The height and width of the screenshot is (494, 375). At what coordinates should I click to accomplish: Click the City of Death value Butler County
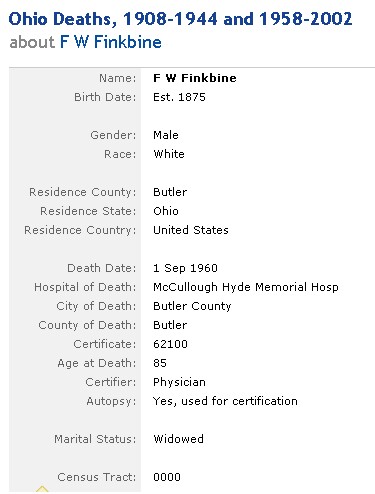tap(192, 306)
